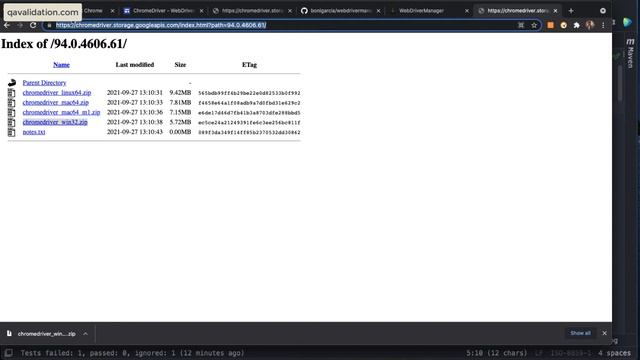Viewport: 640px width, 360px height.
Task: Open the Chrome three-dot menu
Action: click(603, 25)
